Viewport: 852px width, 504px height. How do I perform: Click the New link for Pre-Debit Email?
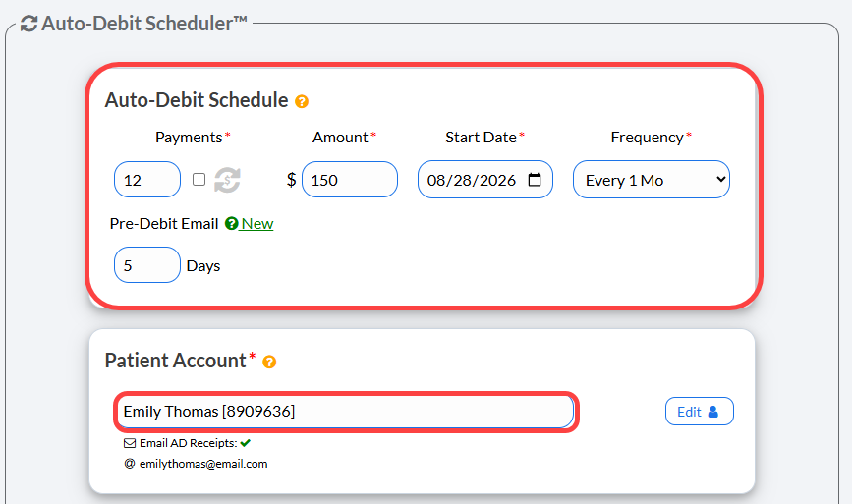257,223
